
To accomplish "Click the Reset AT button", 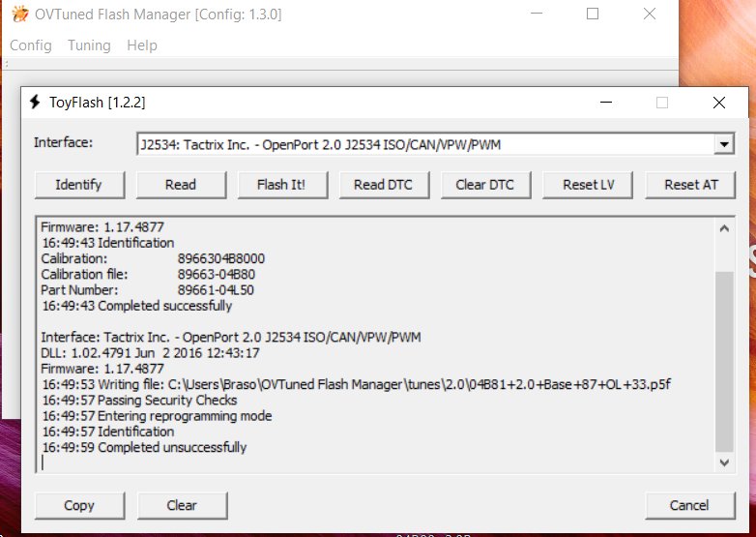I will [690, 185].
